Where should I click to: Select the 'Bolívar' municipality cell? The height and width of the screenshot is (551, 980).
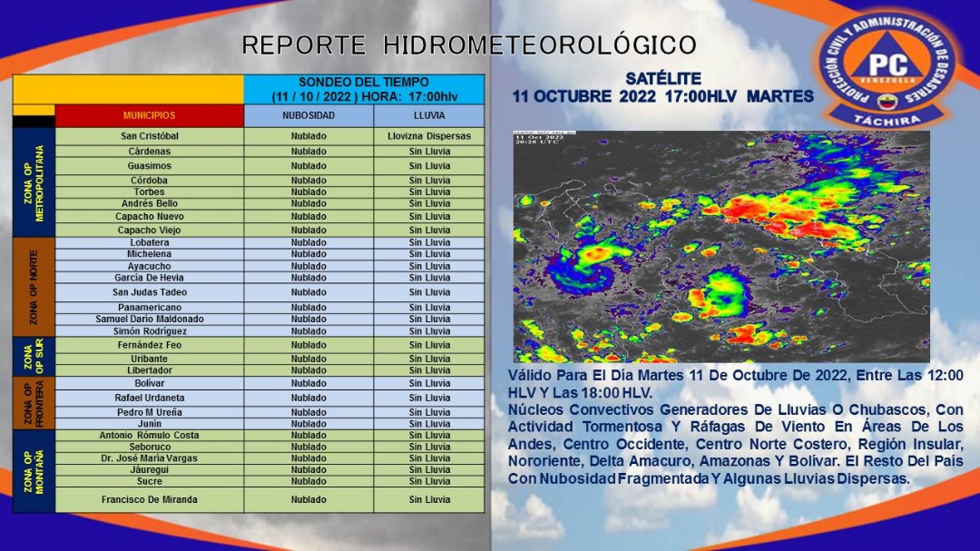point(150,383)
